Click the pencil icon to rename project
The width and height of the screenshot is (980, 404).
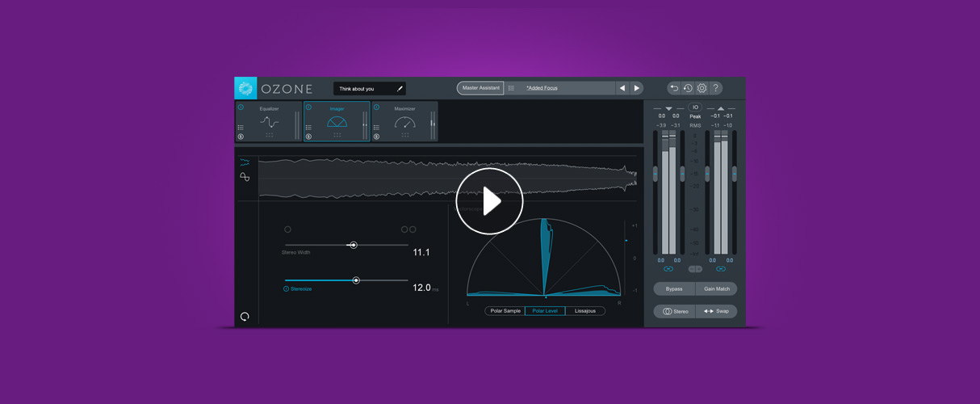click(399, 88)
